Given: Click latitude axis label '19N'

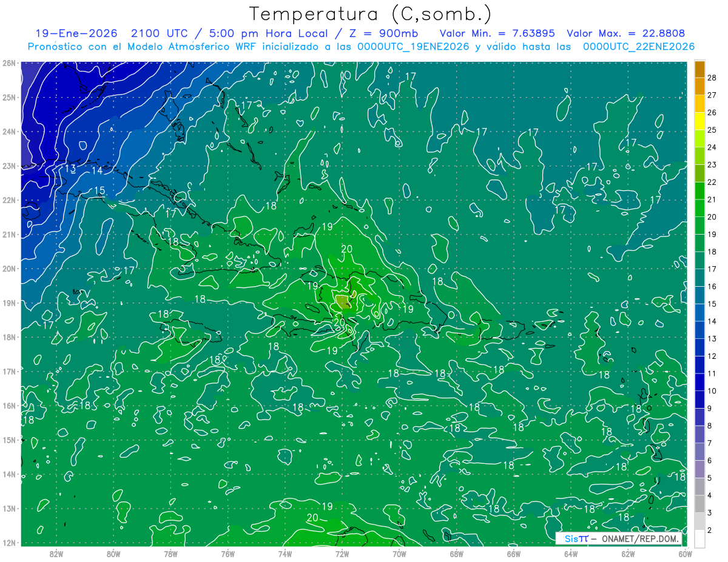Looking at the screenshot, I should click(x=9, y=303).
